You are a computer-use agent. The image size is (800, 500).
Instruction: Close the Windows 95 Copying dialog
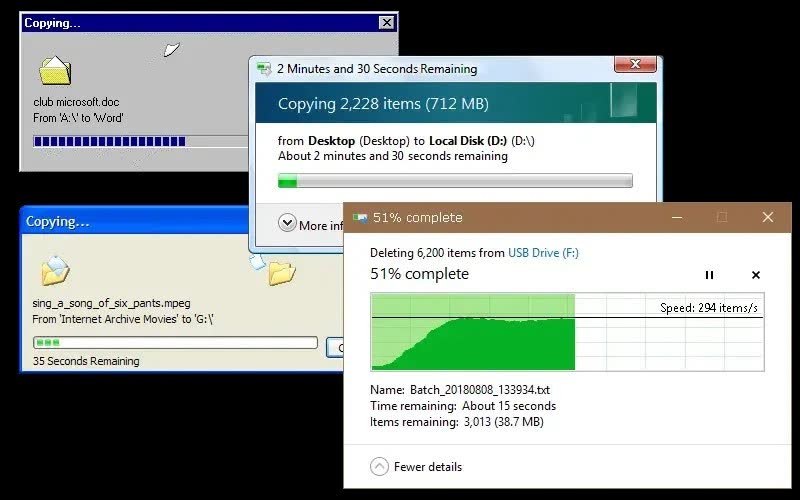click(387, 23)
